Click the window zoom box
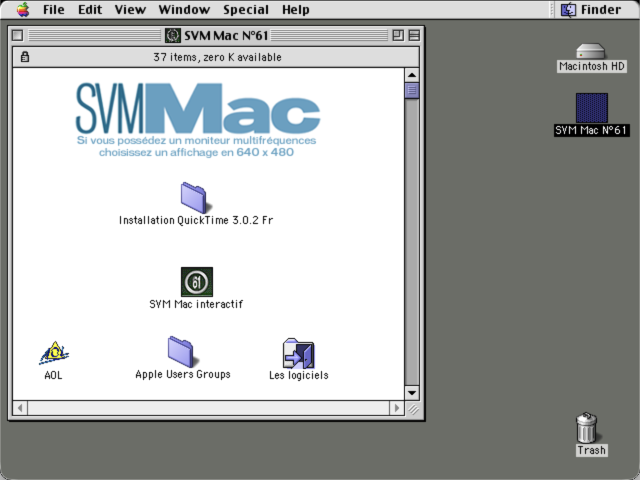 398,36
